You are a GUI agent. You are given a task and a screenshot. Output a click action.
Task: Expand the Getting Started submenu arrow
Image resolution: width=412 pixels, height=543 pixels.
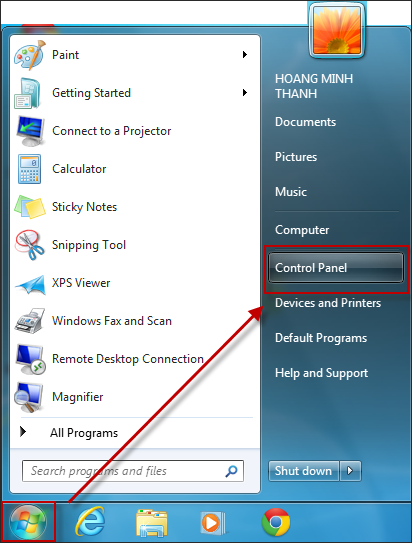point(245,93)
